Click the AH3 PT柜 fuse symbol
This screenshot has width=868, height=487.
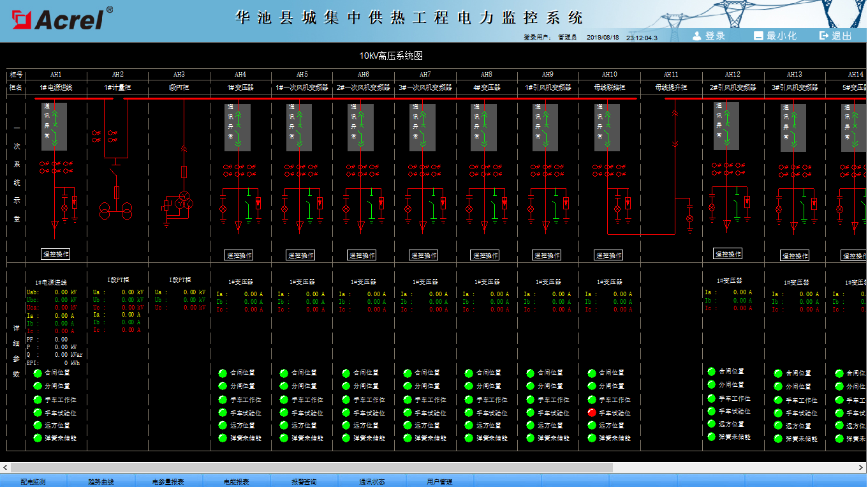pos(184,172)
